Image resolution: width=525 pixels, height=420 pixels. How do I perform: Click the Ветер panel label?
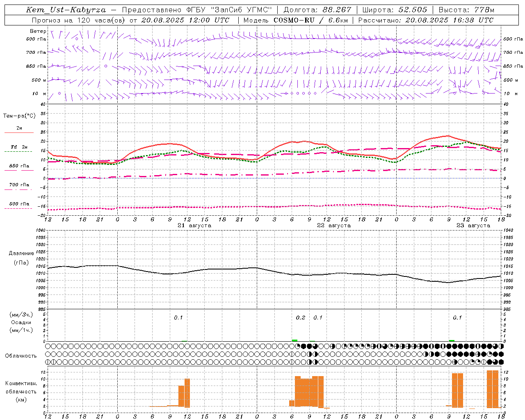point(38,31)
